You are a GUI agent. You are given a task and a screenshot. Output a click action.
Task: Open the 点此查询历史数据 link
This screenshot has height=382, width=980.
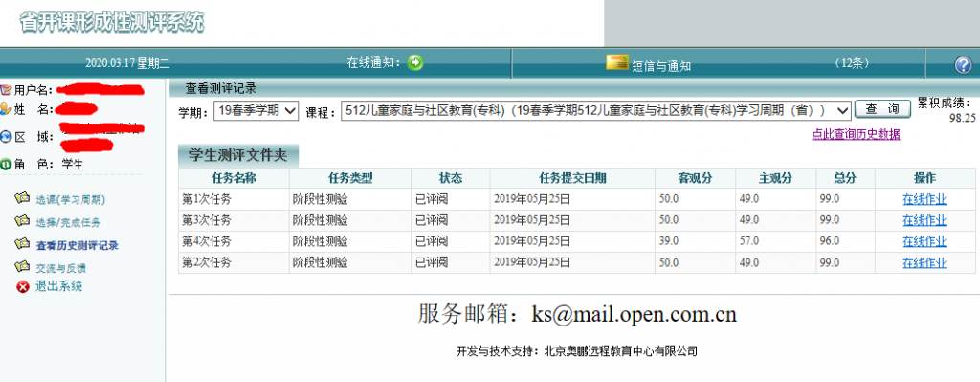pyautogui.click(x=856, y=134)
